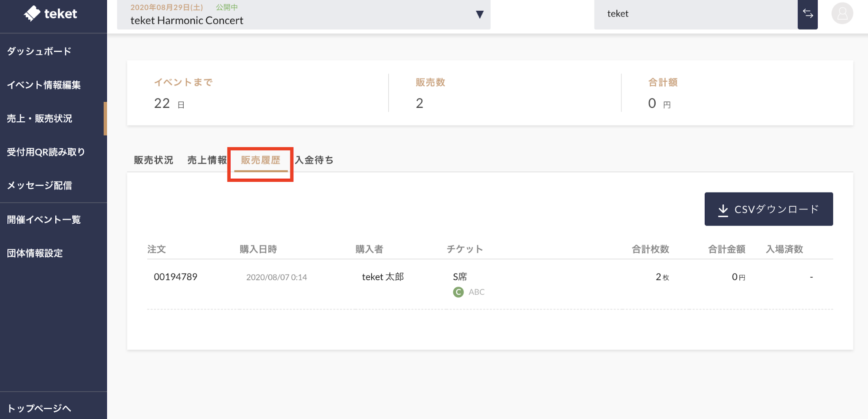The width and height of the screenshot is (868, 419).
Task: Switch to the 売上情報 tab
Action: tap(207, 160)
